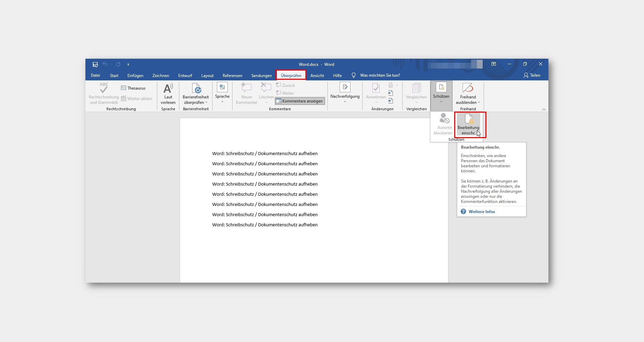Open the Referenzen tab
This screenshot has height=342, width=644.
[232, 75]
